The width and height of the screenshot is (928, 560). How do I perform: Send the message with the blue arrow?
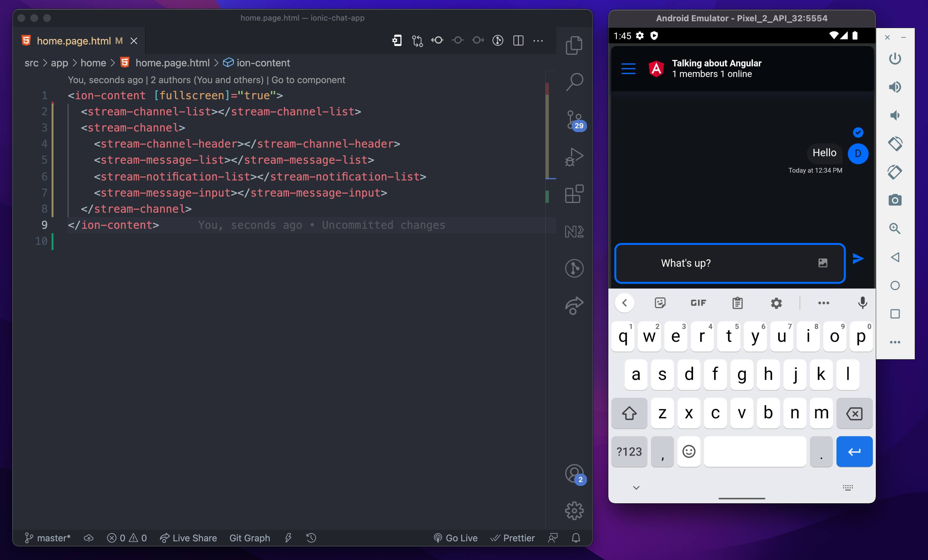pos(858,258)
